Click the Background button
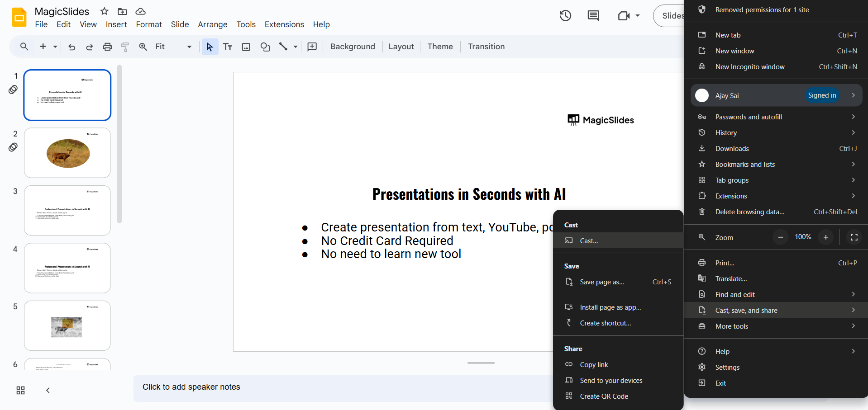The width and height of the screenshot is (868, 410). point(353,47)
